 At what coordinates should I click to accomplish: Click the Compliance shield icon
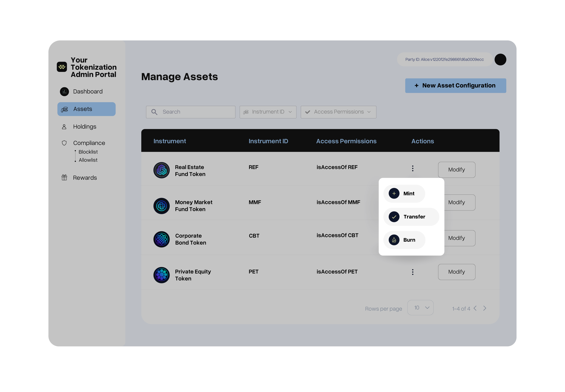tap(64, 143)
